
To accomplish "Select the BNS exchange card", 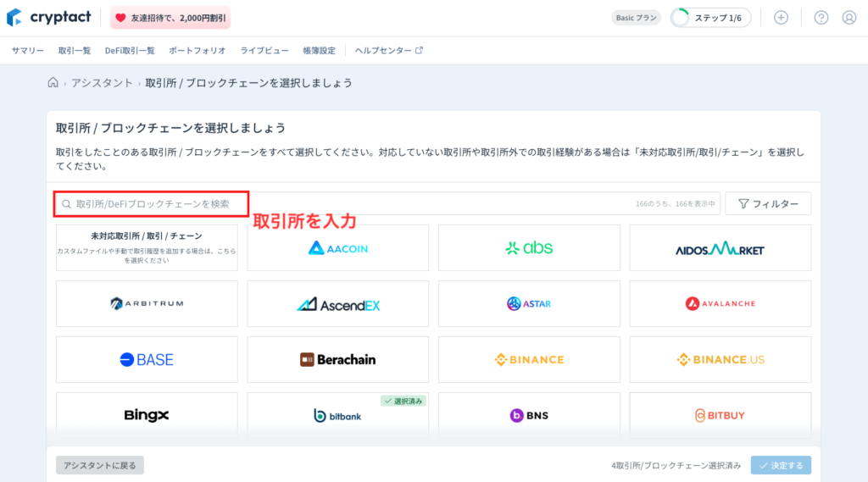I will pyautogui.click(x=529, y=415).
